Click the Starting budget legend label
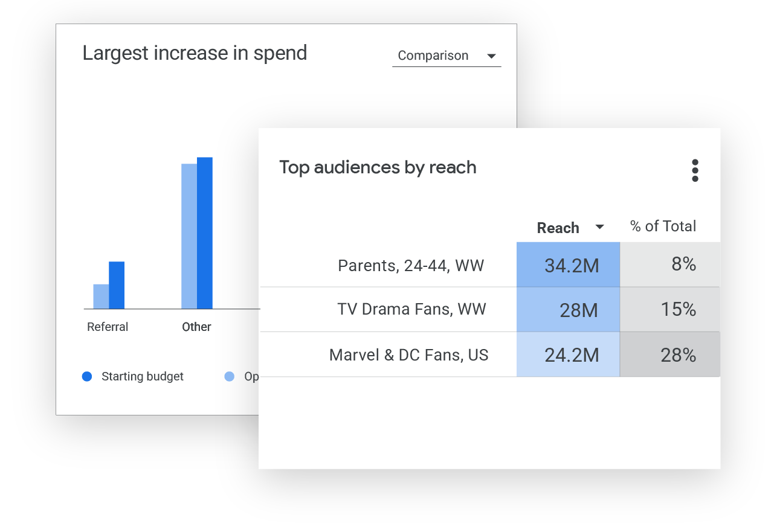 142,377
